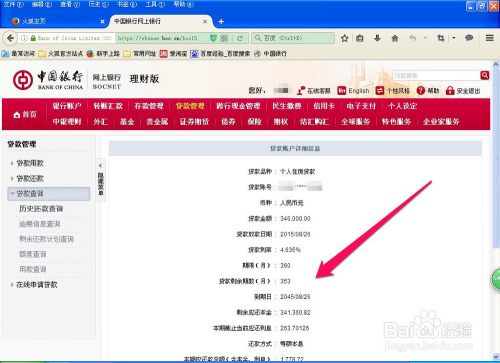Click the crop screenshot toolbar icon

[441, 38]
